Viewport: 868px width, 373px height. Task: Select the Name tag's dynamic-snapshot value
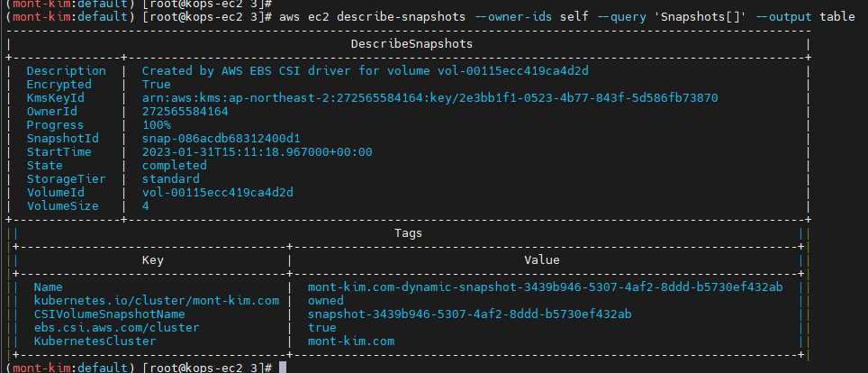[x=546, y=287]
